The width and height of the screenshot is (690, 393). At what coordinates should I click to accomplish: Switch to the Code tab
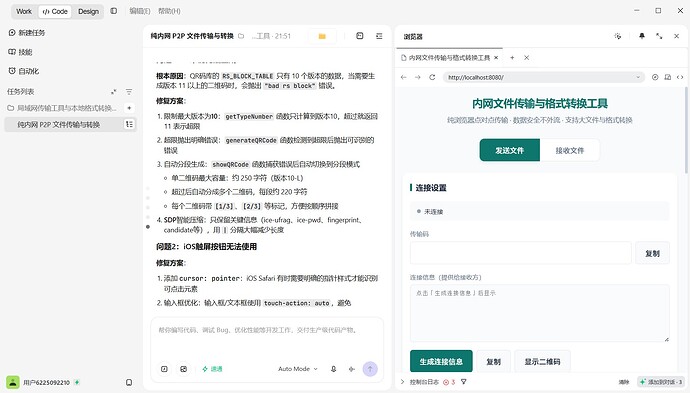(55, 11)
